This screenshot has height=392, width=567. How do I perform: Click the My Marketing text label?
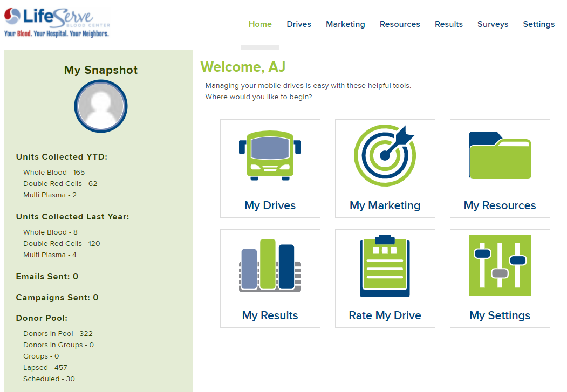[x=385, y=205]
